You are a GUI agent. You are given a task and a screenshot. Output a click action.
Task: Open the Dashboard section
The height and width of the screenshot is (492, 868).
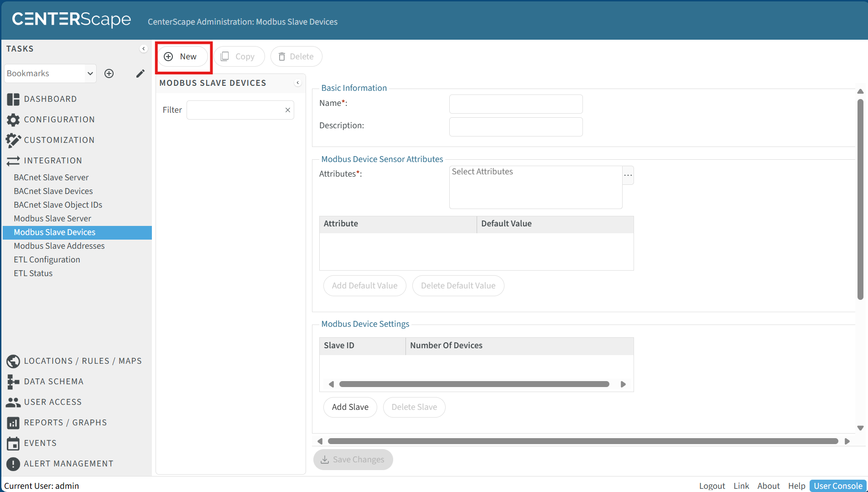click(x=50, y=99)
